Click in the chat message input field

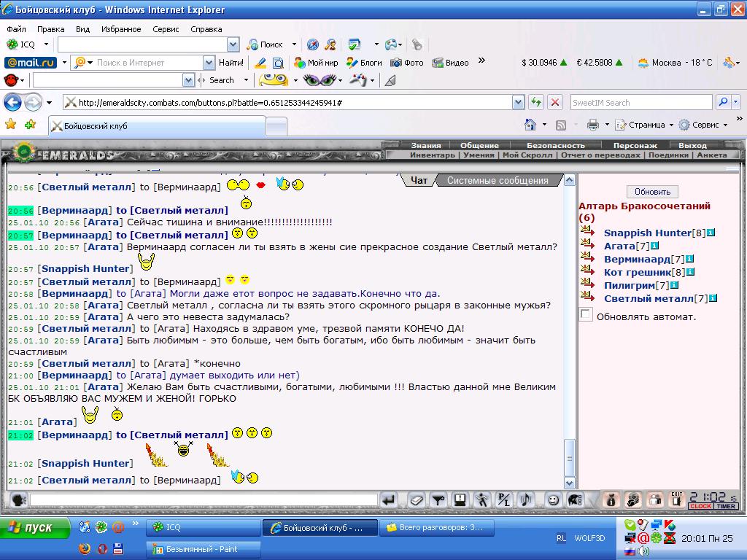(204, 500)
